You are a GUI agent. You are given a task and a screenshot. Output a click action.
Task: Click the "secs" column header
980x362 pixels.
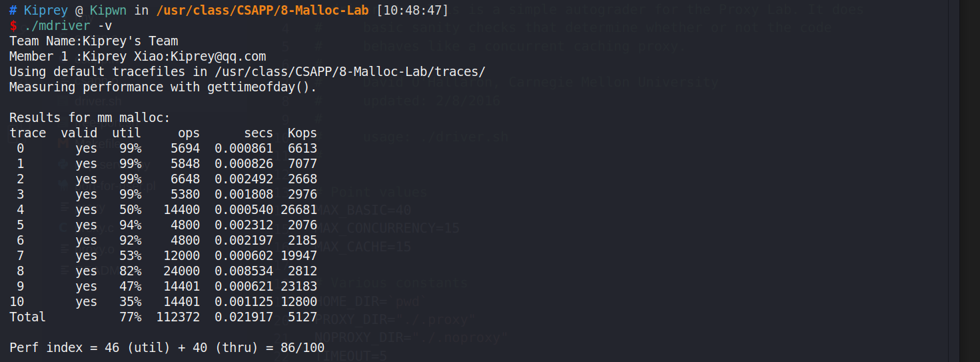tap(258, 133)
